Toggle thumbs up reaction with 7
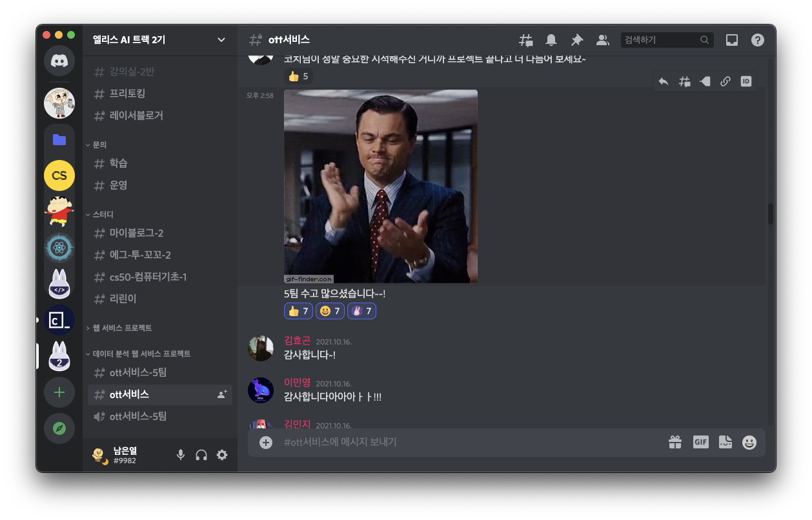Image resolution: width=812 pixels, height=520 pixels. pos(298,311)
